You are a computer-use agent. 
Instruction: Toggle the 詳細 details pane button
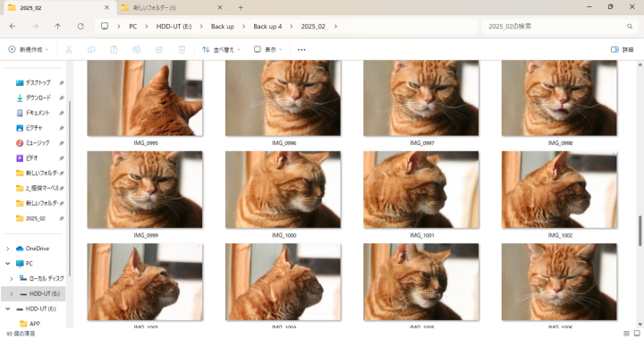click(x=622, y=50)
